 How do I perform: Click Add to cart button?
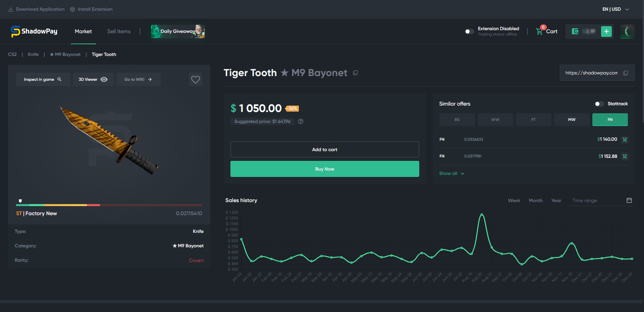click(325, 149)
